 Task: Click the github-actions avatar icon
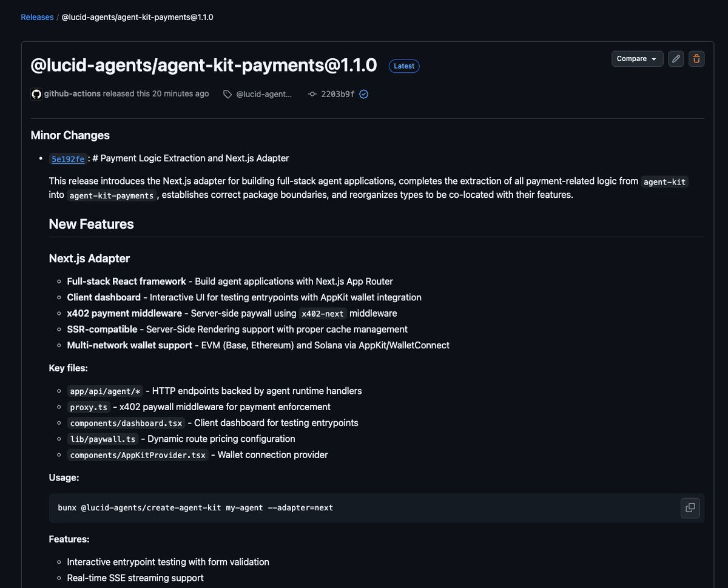(36, 94)
